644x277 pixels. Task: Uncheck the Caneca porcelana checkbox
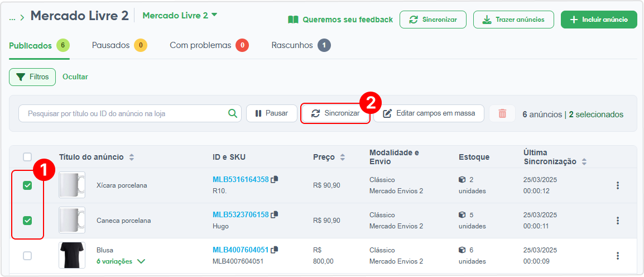click(27, 221)
